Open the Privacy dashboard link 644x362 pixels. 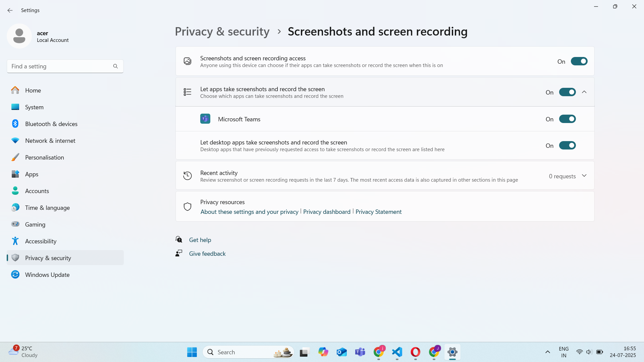[326, 212]
